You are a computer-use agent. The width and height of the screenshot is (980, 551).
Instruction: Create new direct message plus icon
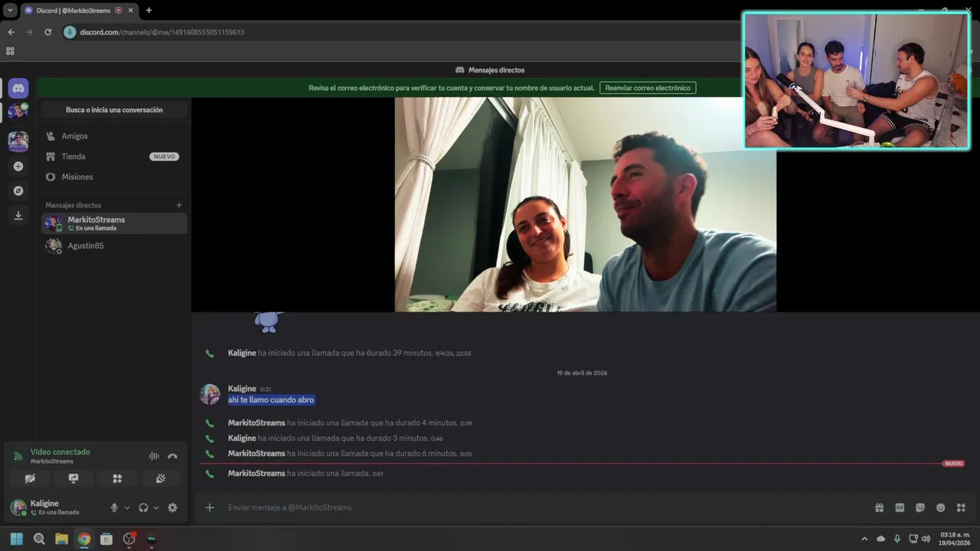(179, 205)
